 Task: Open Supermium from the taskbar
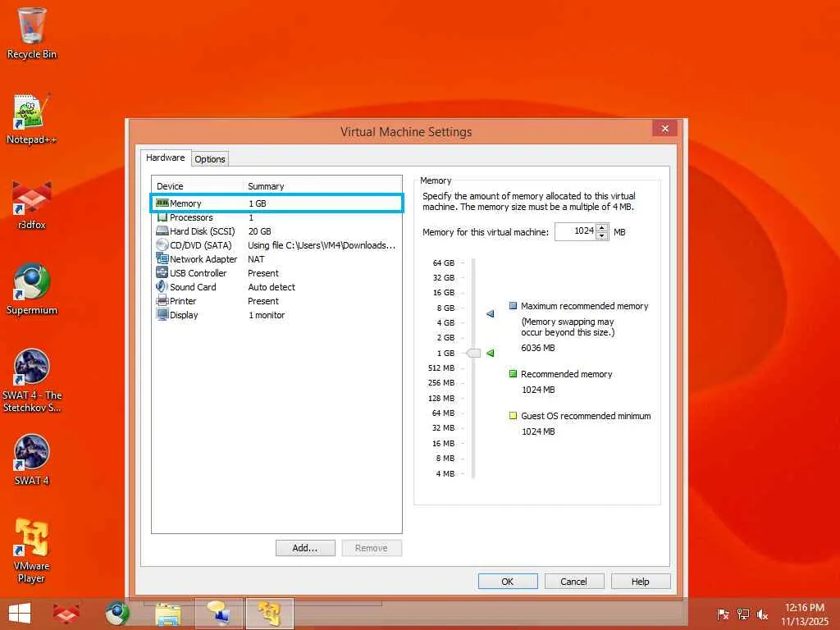tap(116, 614)
